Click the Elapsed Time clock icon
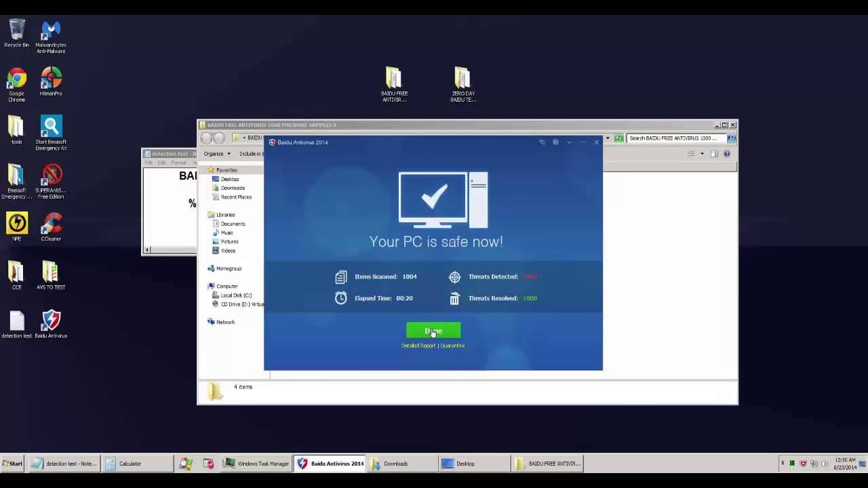 pyautogui.click(x=341, y=298)
